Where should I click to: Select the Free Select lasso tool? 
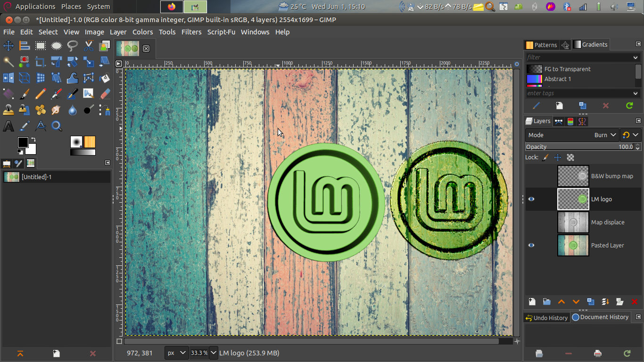coord(72,46)
